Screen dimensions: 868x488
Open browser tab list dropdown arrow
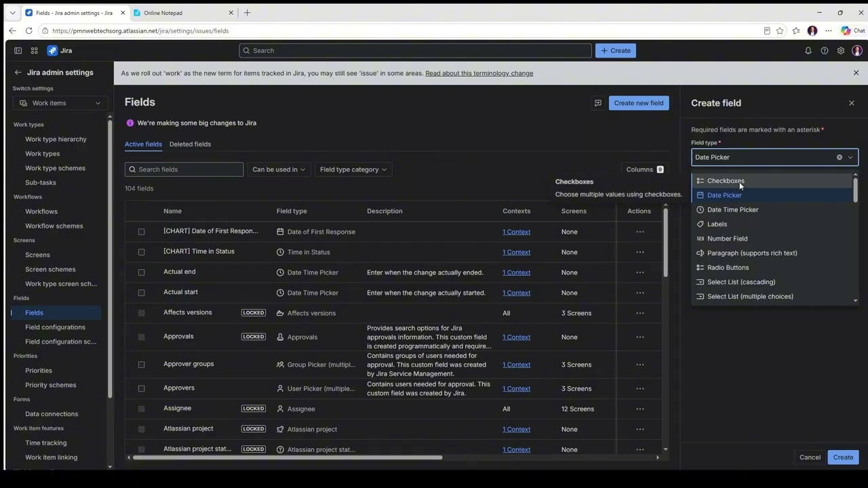tap(12, 13)
